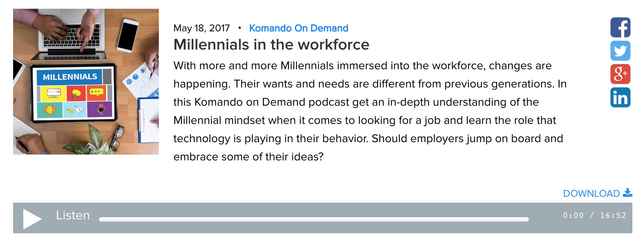644x242 pixels.
Task: Click the MILLENNIALS tablet screen in the photo
Action: (x=74, y=93)
